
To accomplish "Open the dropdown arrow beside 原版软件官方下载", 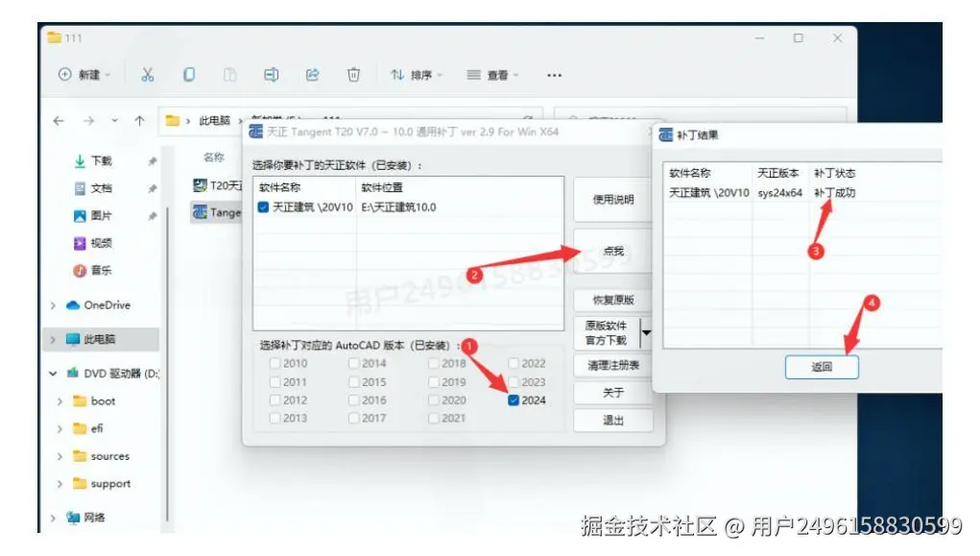I will pyautogui.click(x=647, y=332).
